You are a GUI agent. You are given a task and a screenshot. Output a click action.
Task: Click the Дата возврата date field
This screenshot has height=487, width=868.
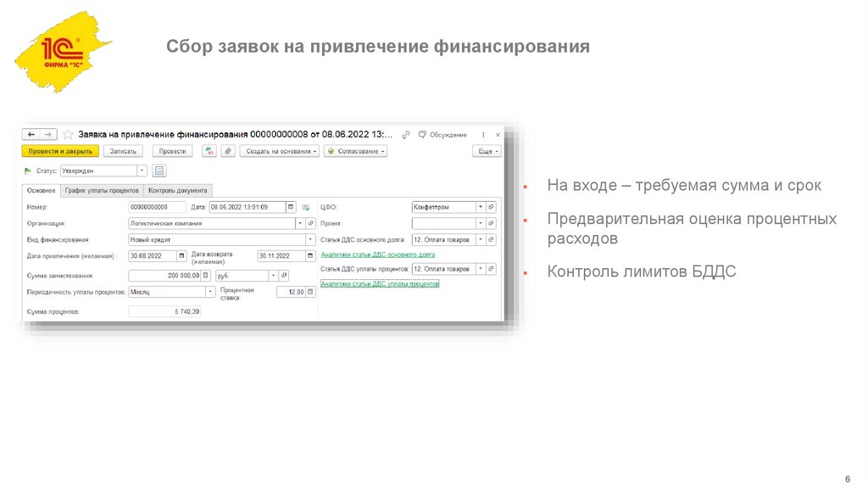click(x=281, y=256)
